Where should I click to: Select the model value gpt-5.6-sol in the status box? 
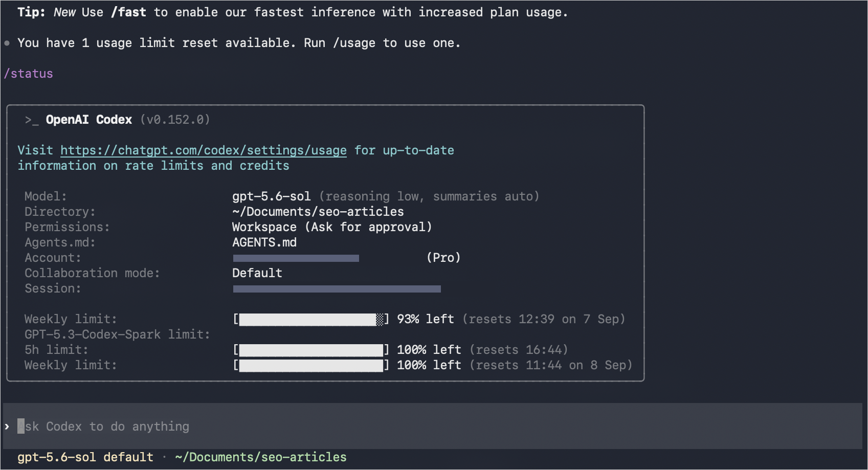point(271,196)
